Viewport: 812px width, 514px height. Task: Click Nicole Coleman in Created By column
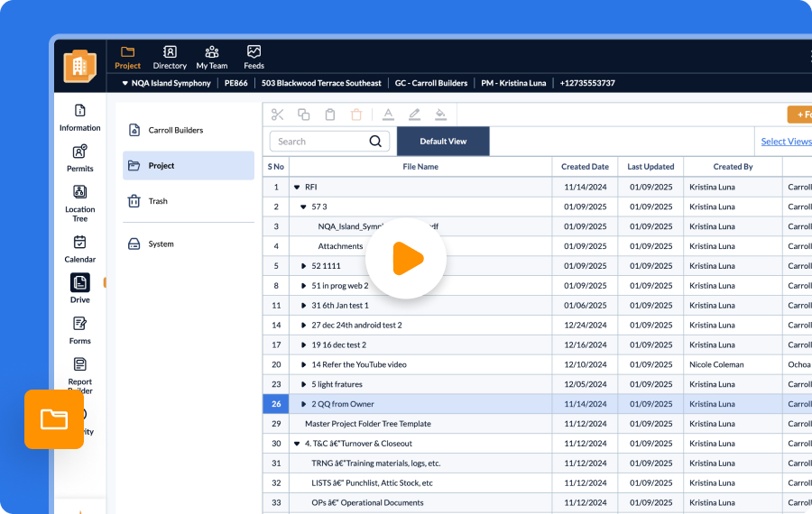(x=716, y=364)
